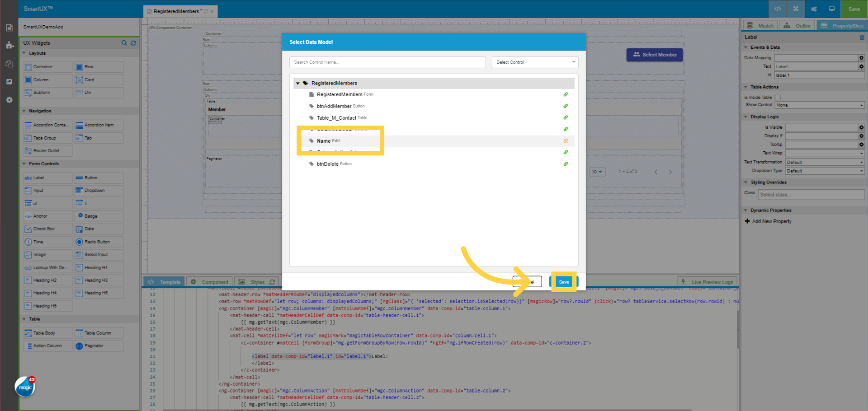
Task: Switch to the PropertySheet tab
Action: pyautogui.click(x=842, y=26)
